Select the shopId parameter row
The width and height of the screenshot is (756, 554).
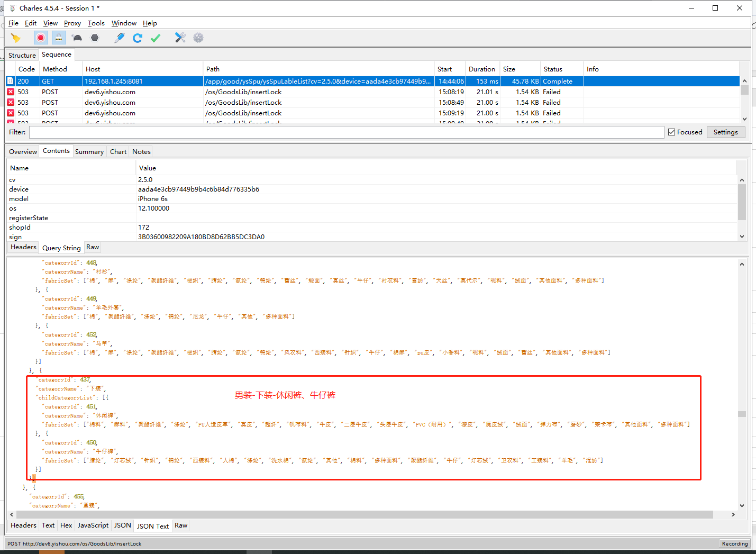(x=371, y=227)
